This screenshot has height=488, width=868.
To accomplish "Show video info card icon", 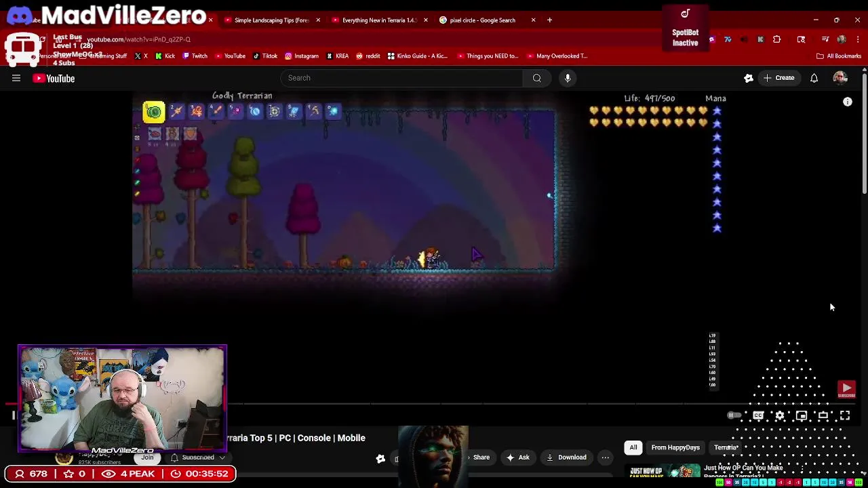I will 847,102.
